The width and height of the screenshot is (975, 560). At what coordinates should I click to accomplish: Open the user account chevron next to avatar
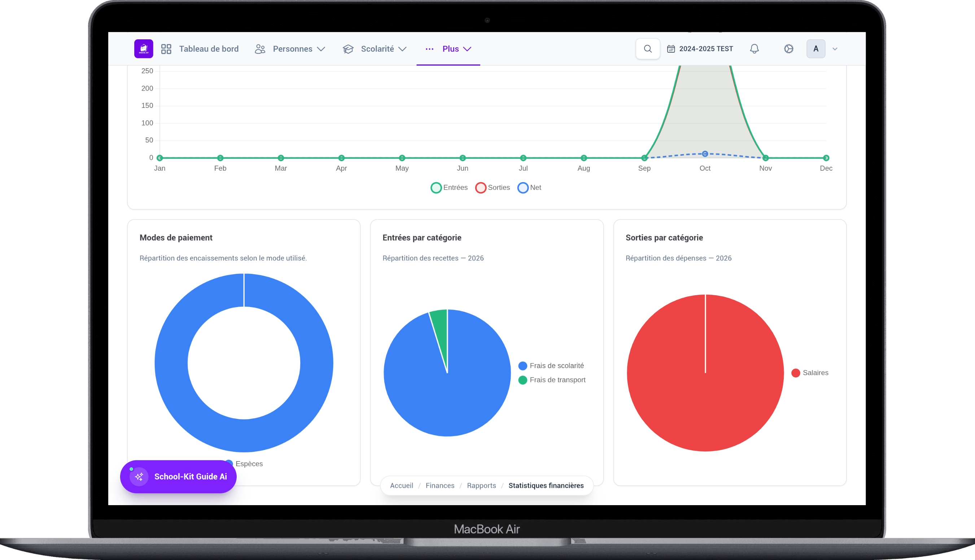tap(835, 49)
